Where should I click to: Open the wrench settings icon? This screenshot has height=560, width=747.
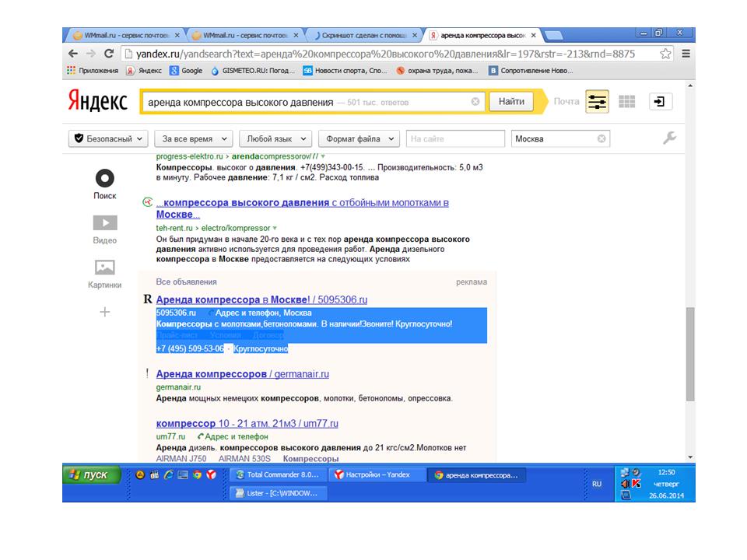click(x=669, y=138)
